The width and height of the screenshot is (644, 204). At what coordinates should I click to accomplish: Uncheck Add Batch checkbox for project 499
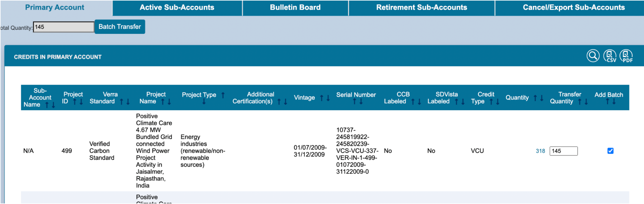[x=610, y=151]
